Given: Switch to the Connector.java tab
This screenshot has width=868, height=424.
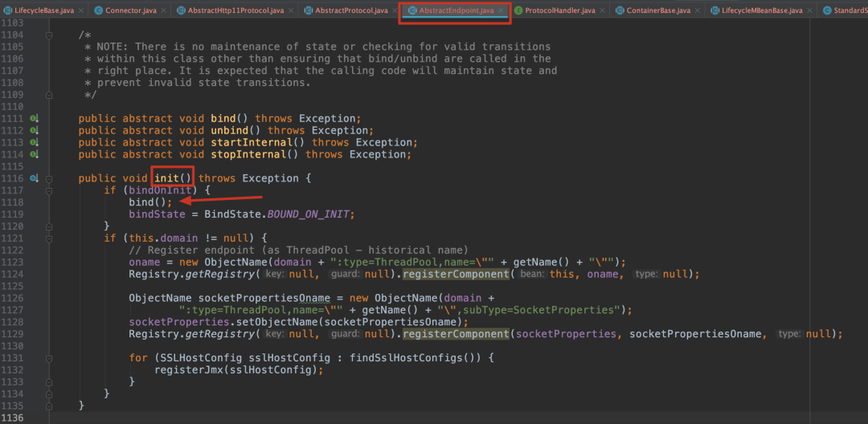Looking at the screenshot, I should 132,10.
